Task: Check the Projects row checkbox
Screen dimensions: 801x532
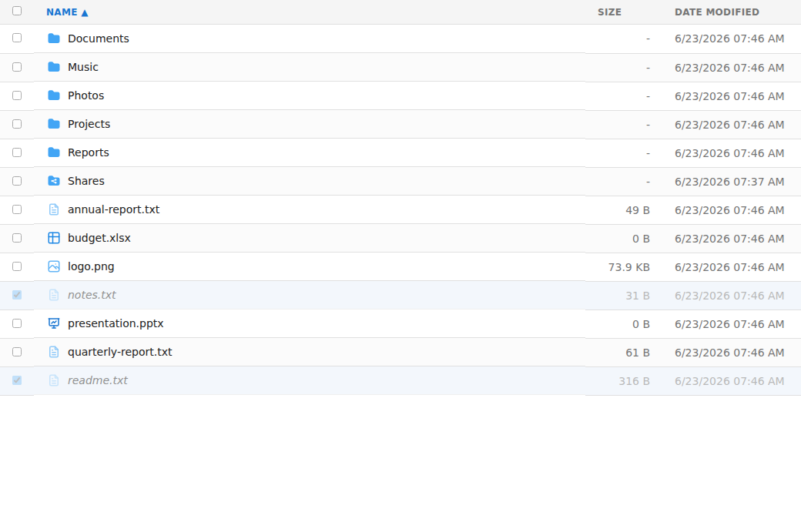Action: click(17, 124)
